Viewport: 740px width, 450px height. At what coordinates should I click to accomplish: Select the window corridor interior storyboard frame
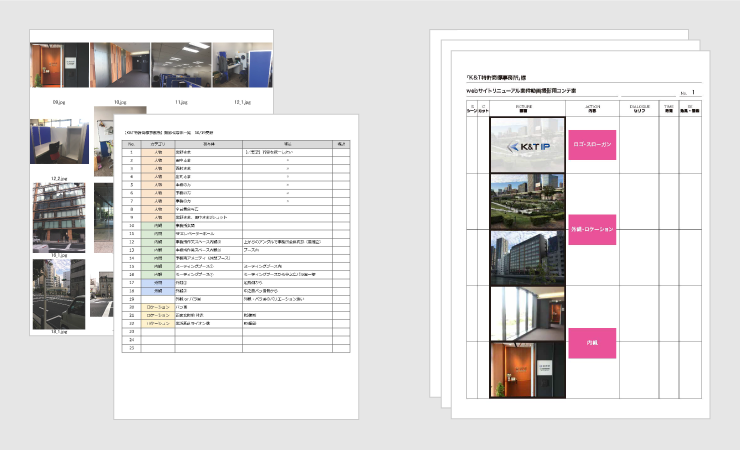(528, 314)
